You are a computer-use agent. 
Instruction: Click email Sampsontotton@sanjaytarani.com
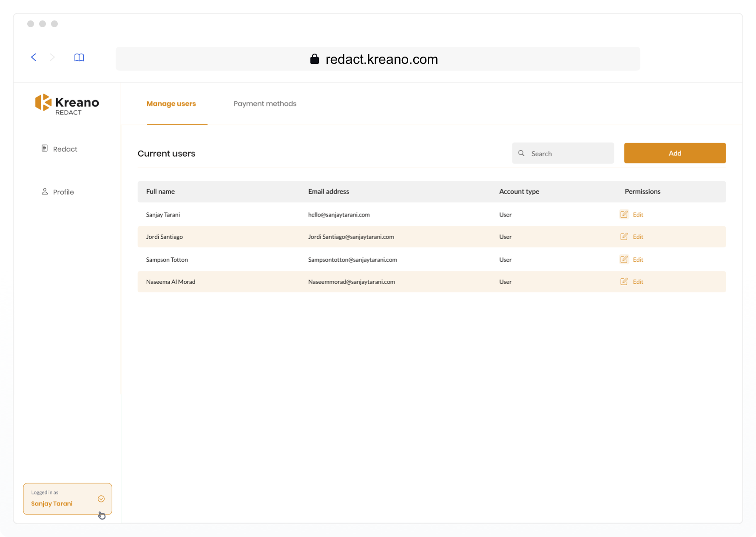352,260
